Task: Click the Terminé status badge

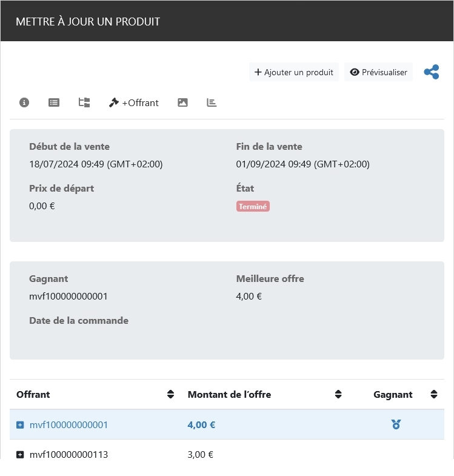Action: (253, 206)
